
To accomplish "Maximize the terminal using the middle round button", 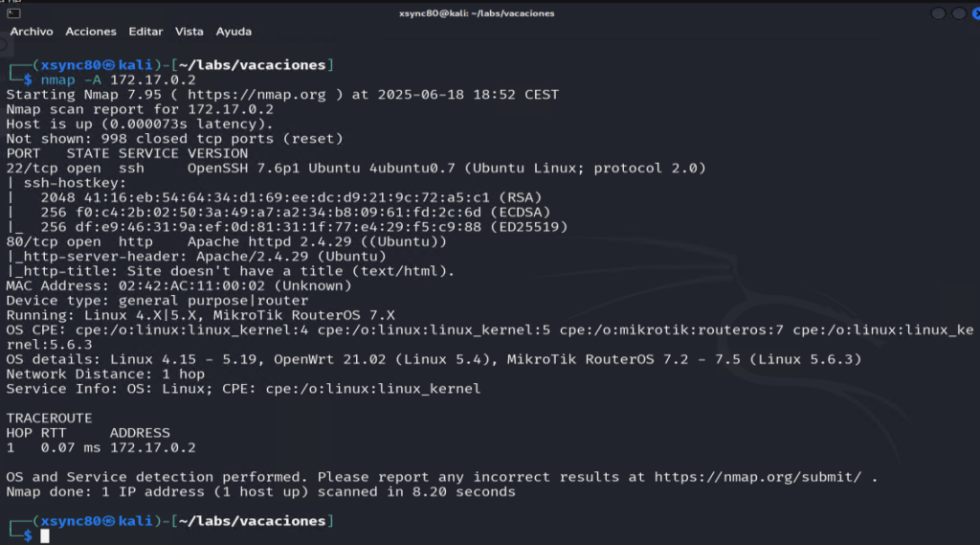I will [x=959, y=13].
